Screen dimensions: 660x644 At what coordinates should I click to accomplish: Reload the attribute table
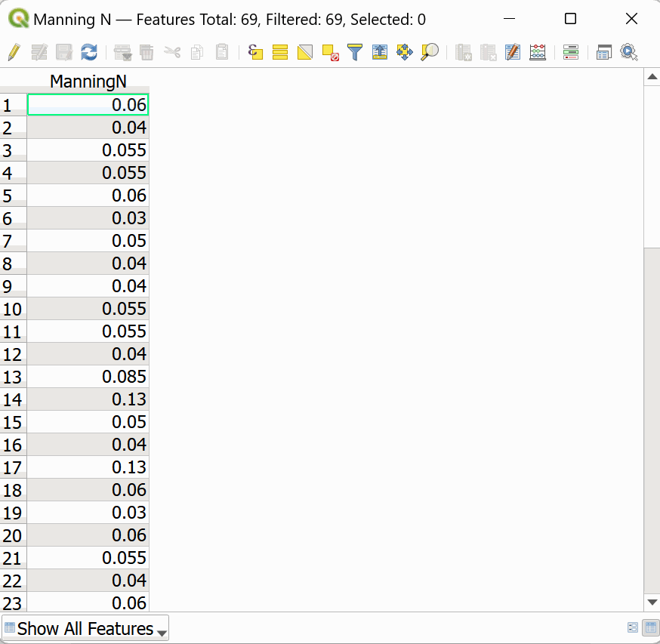pyautogui.click(x=89, y=52)
